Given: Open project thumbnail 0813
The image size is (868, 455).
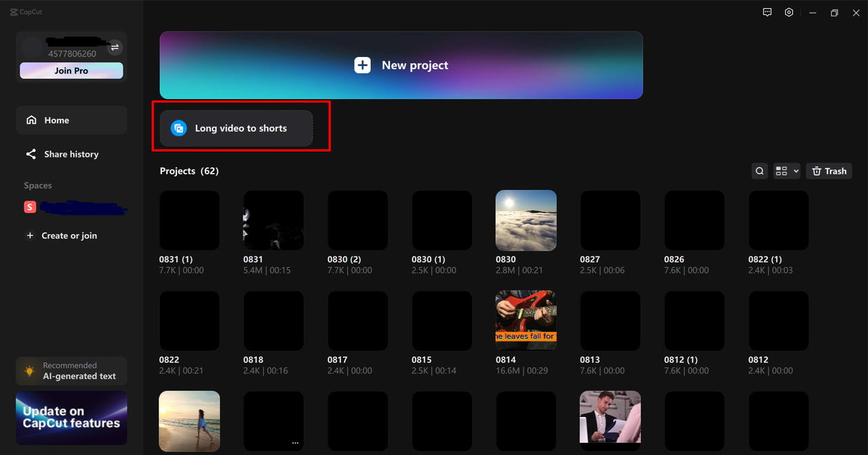Looking at the screenshot, I should point(610,321).
